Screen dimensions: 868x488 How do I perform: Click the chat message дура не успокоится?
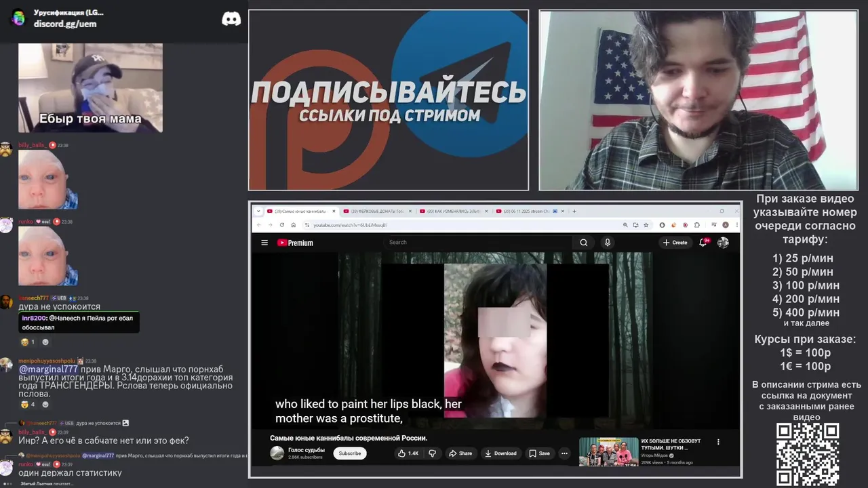tap(59, 306)
